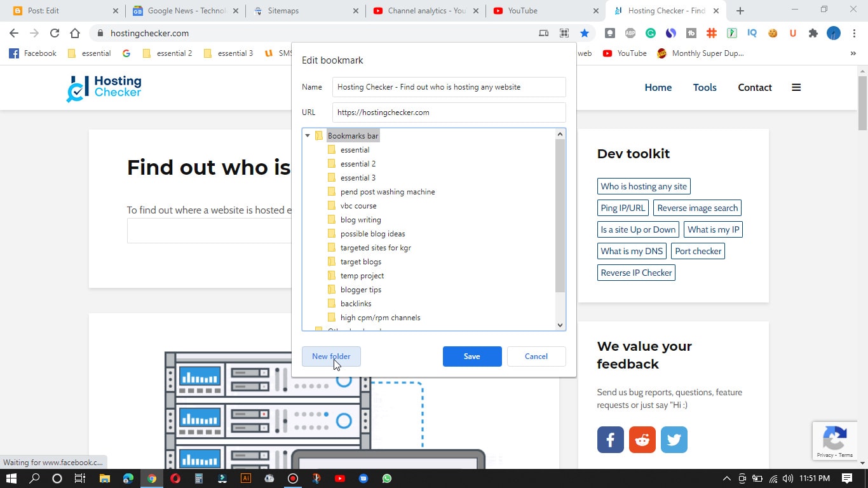Open the Grammarly extension icon
The image size is (868, 488).
pyautogui.click(x=649, y=33)
